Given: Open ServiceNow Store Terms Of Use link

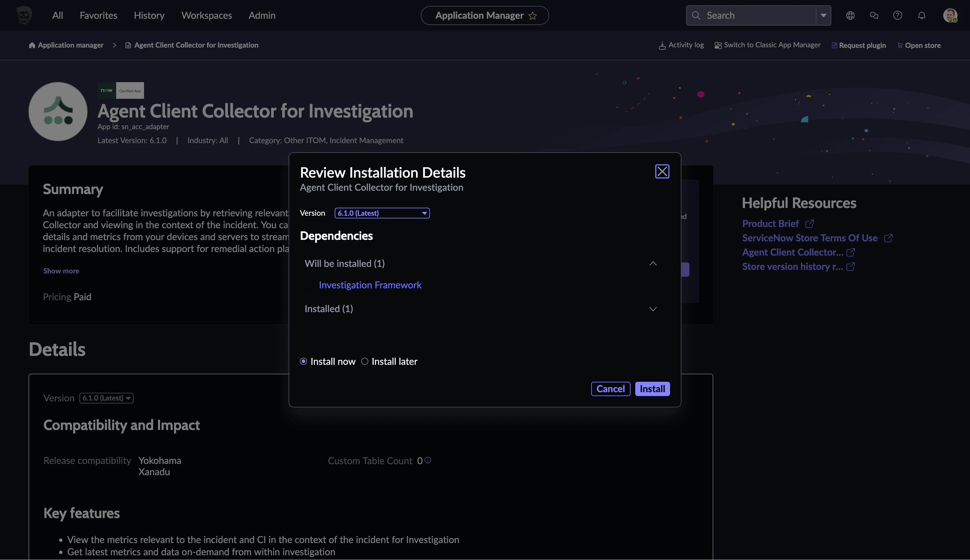Looking at the screenshot, I should click(x=810, y=238).
